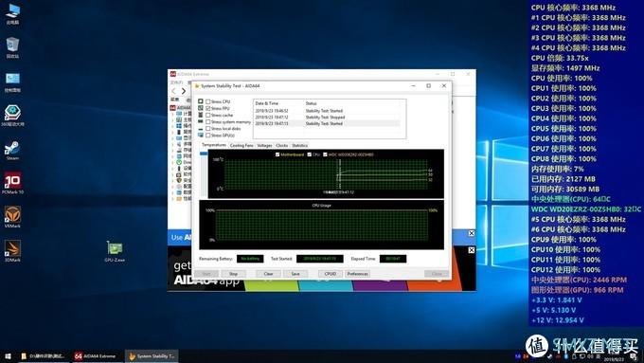Click the forward navigation arrow in AIDA64
644x363 pixels.
[x=183, y=91]
